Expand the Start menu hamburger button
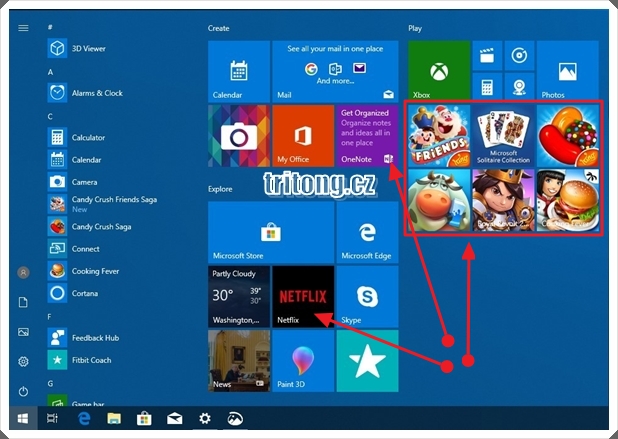The width and height of the screenshot is (618, 439). point(23,28)
